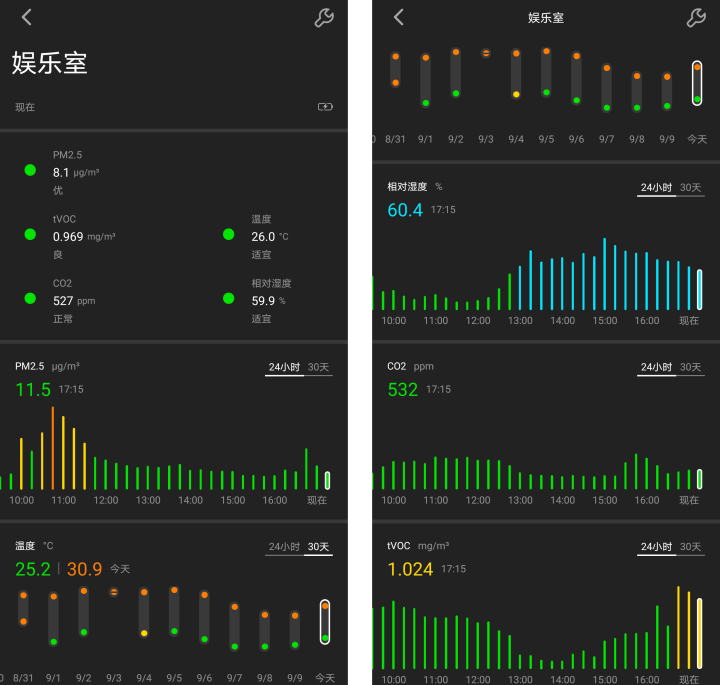Image resolution: width=720 pixels, height=685 pixels.
Task: Tap the green status dot beside 相对湿度 59.9
Action: click(229, 299)
